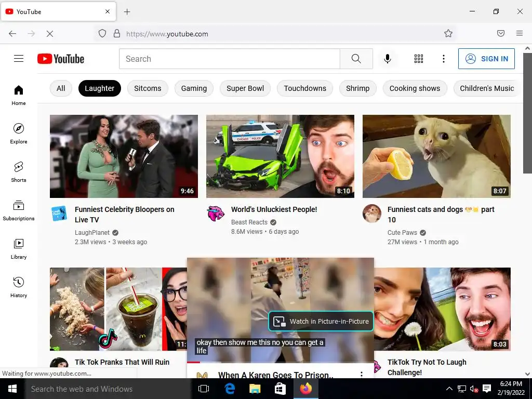Select the Cooking shows filter chip

point(415,88)
